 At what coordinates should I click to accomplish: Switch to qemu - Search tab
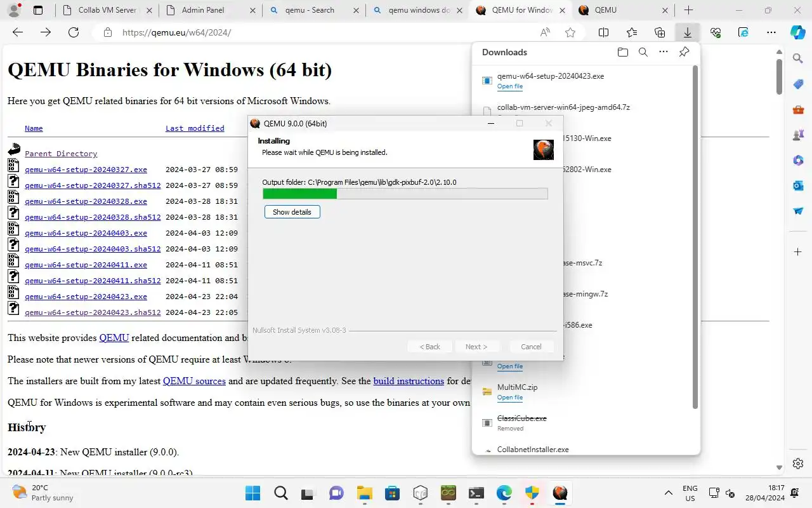pos(313,10)
